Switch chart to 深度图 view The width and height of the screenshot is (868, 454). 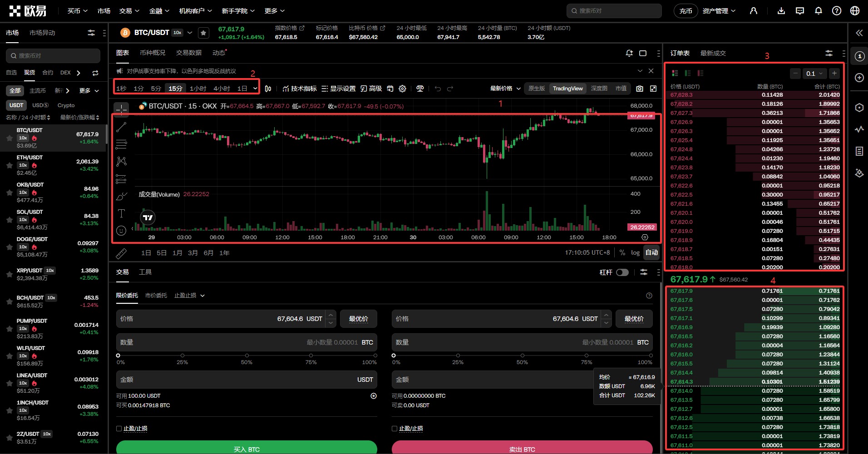(x=599, y=89)
